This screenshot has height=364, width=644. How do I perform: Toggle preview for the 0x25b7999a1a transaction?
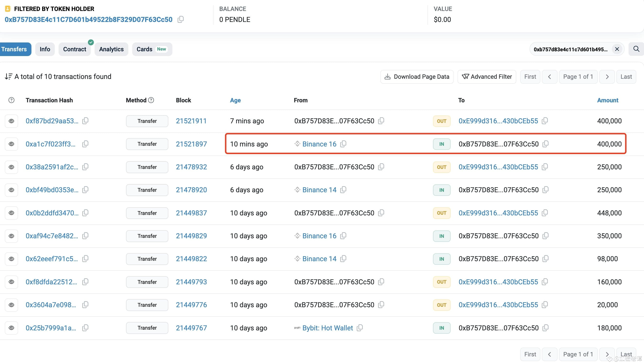point(11,328)
